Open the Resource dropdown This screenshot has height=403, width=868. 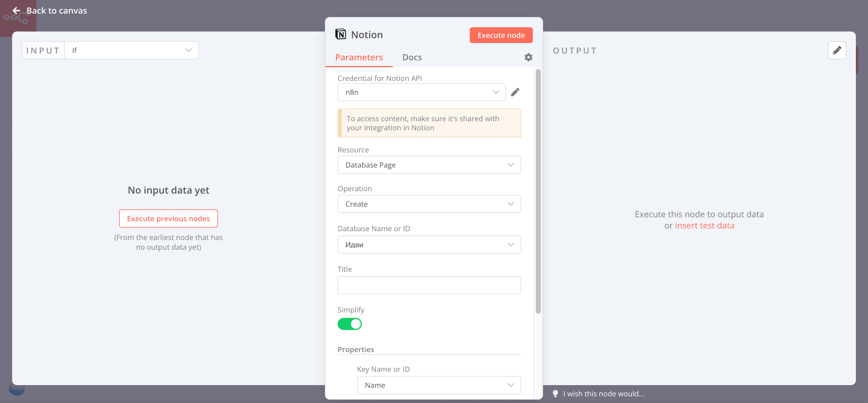[x=429, y=165]
